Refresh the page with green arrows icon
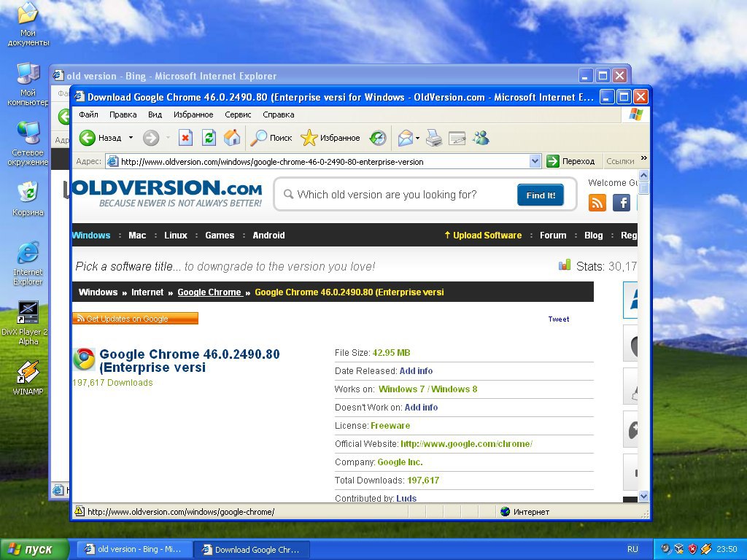 (209, 138)
